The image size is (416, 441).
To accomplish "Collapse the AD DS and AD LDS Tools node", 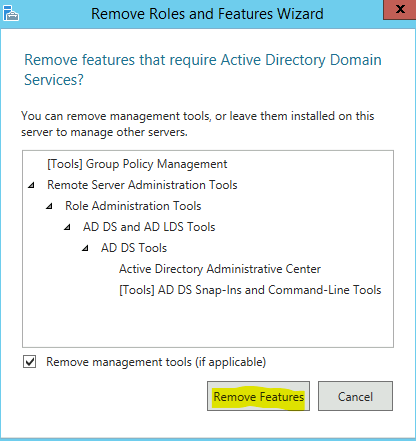I will (67, 227).
